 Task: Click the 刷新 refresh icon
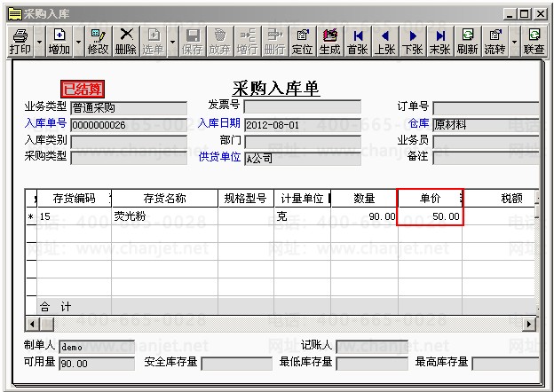[467, 42]
